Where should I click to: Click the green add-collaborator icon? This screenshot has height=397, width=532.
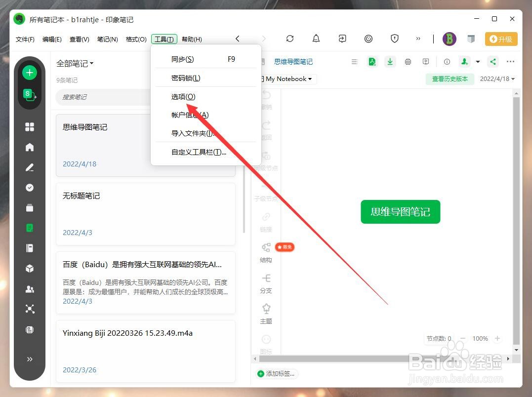click(464, 62)
